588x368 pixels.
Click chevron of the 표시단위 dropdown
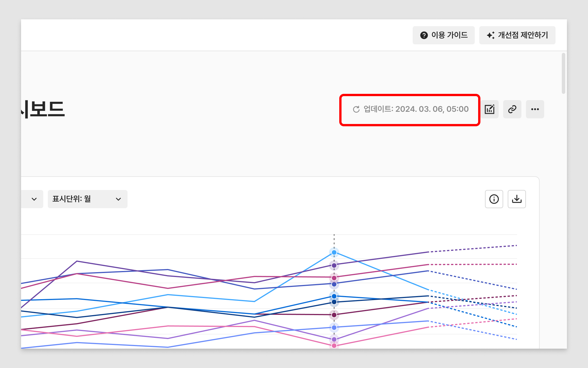point(118,199)
